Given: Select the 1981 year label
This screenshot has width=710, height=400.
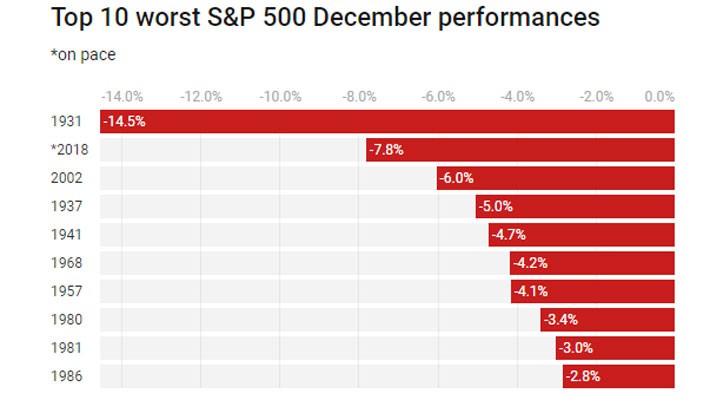Looking at the screenshot, I should 64,348.
